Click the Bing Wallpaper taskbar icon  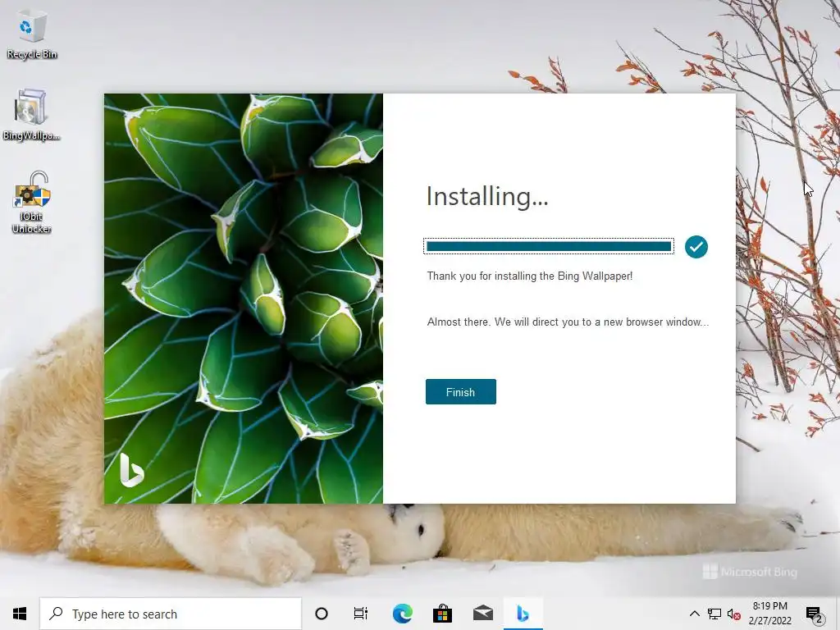pos(523,614)
